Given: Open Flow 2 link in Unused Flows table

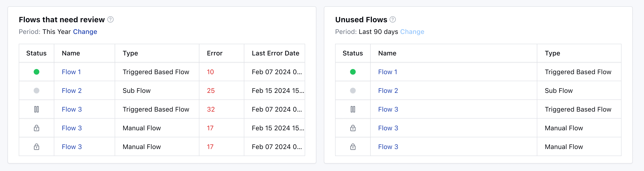Looking at the screenshot, I should (388, 91).
